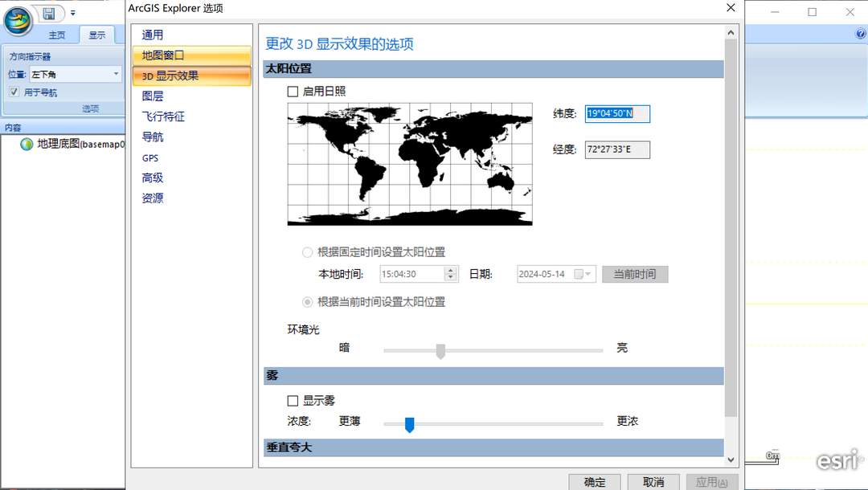
Task: Enable the 显示雾 fog checkbox
Action: coord(293,400)
